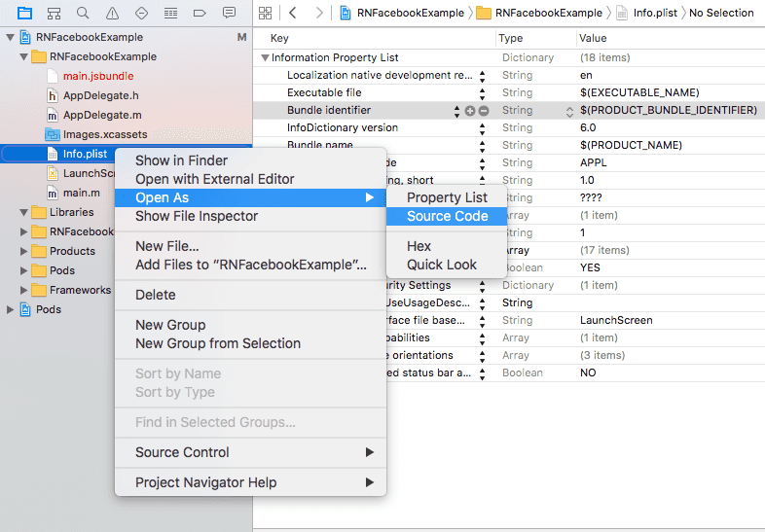Click the Type column header
The width and height of the screenshot is (765, 532).
tap(510, 38)
